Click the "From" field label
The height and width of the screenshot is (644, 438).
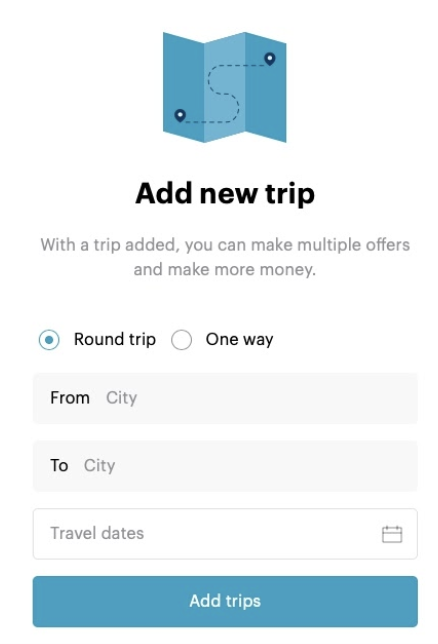click(70, 398)
